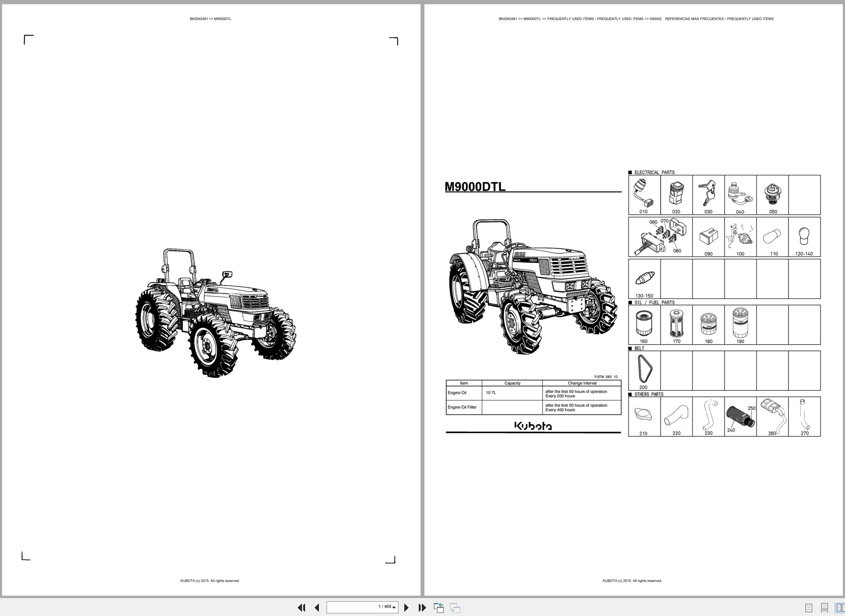Click fuse label 080
The image size is (845, 616).
click(x=677, y=250)
